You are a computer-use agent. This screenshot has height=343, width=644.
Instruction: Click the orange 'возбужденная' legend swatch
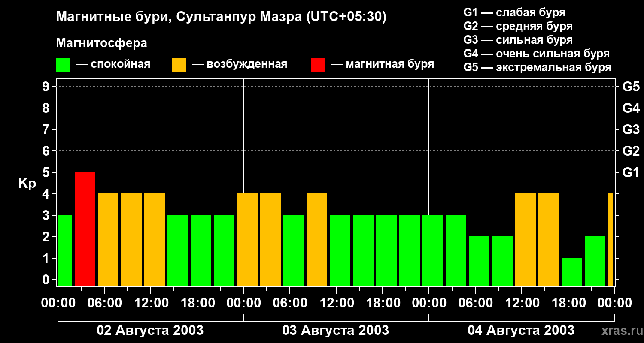click(x=179, y=65)
